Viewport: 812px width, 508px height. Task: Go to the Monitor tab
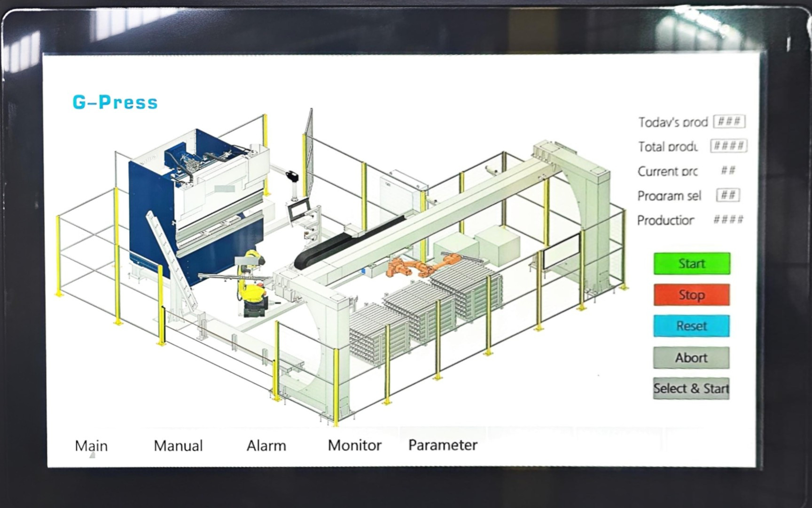(354, 445)
